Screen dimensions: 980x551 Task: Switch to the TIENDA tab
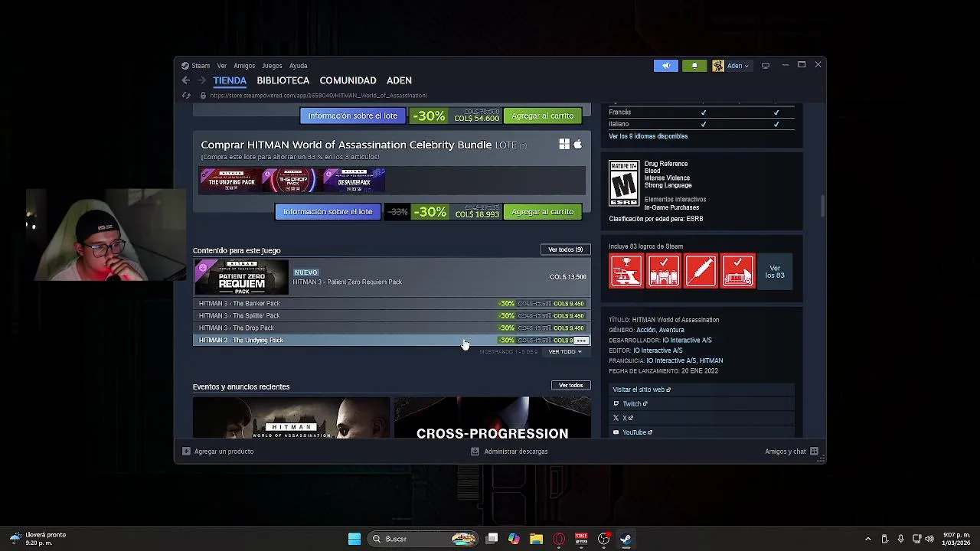tap(230, 80)
